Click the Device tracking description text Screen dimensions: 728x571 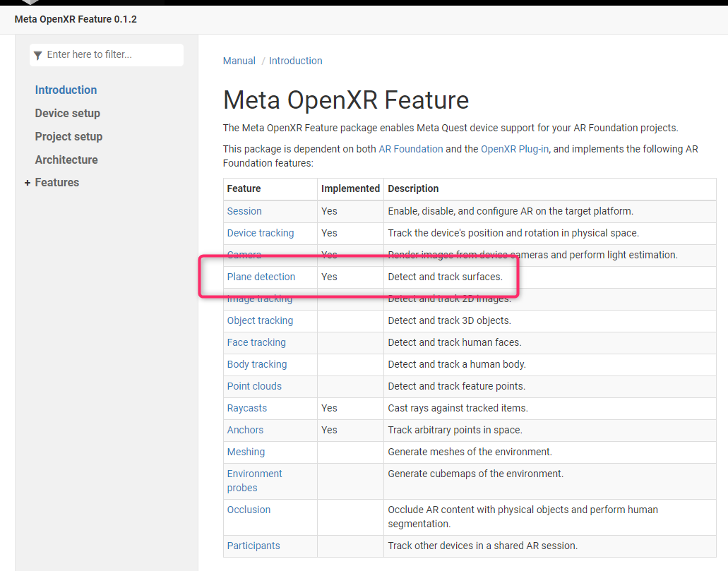pos(513,233)
